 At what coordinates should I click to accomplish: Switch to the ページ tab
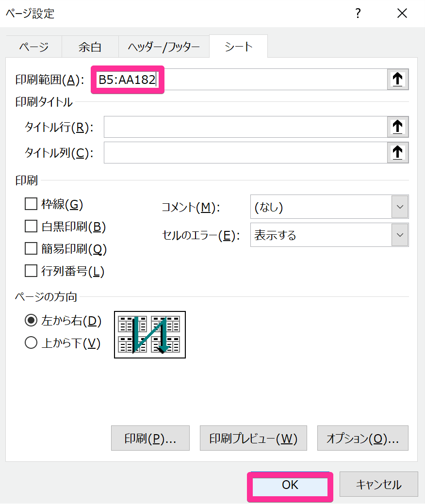coord(34,47)
